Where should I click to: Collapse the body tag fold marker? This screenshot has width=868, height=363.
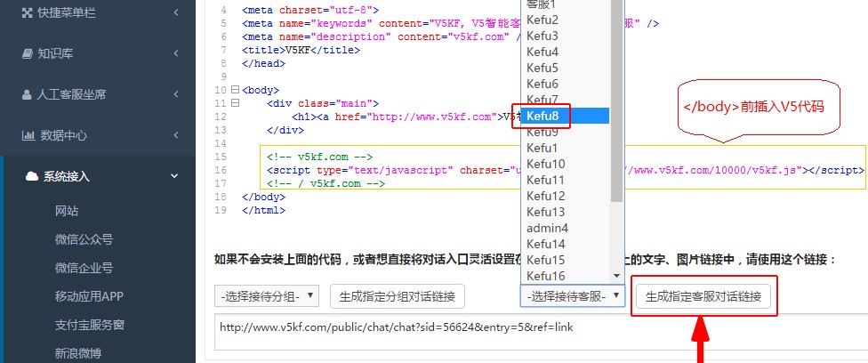pyautogui.click(x=234, y=89)
